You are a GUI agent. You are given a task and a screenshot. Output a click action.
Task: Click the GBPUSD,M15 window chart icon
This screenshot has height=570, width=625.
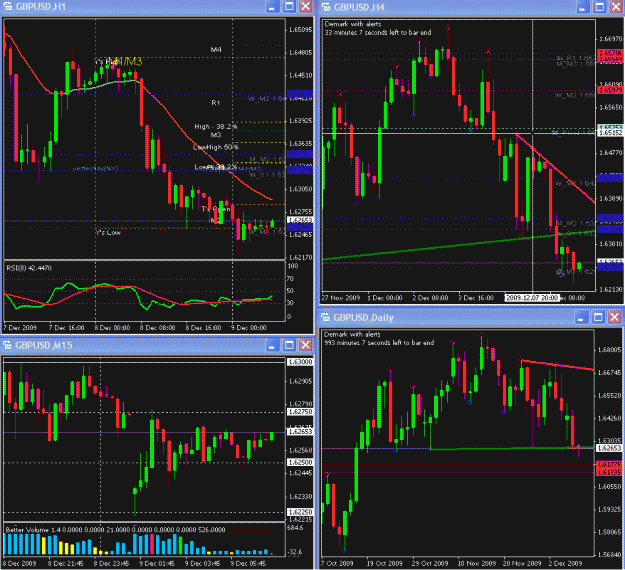[x=7, y=345]
